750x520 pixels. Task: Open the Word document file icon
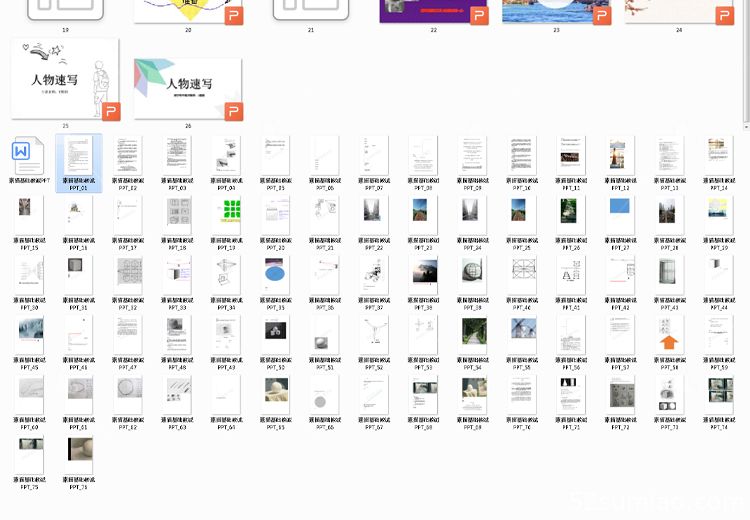(x=29, y=155)
